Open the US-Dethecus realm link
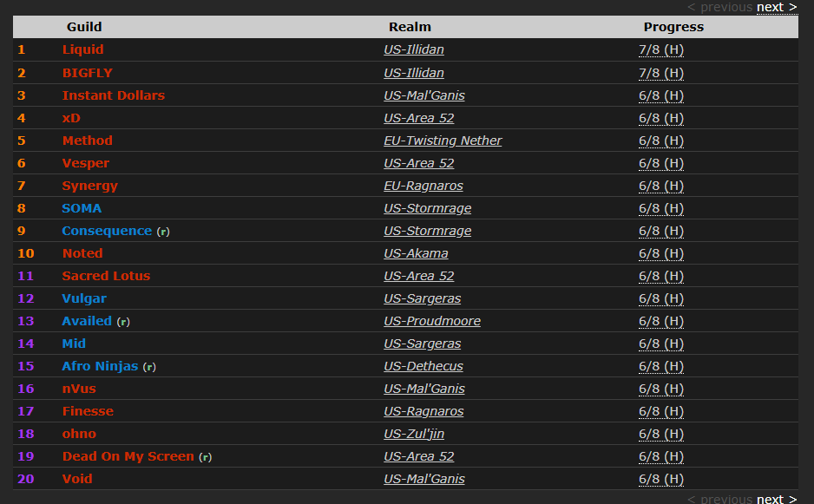Screen dimensions: 814x504 click(423, 366)
